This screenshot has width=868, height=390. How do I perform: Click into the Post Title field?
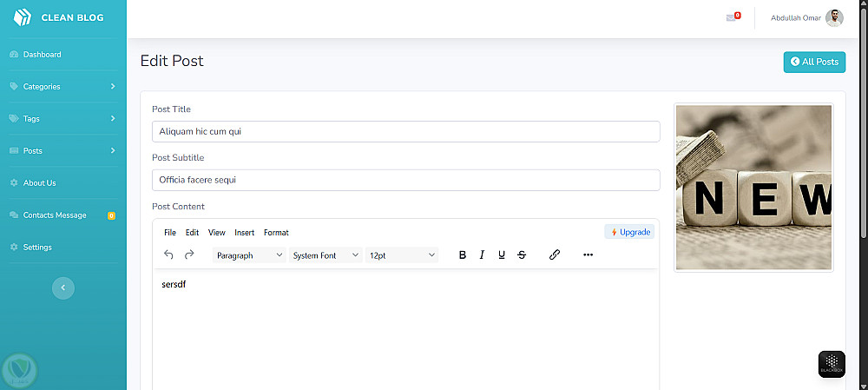405,131
